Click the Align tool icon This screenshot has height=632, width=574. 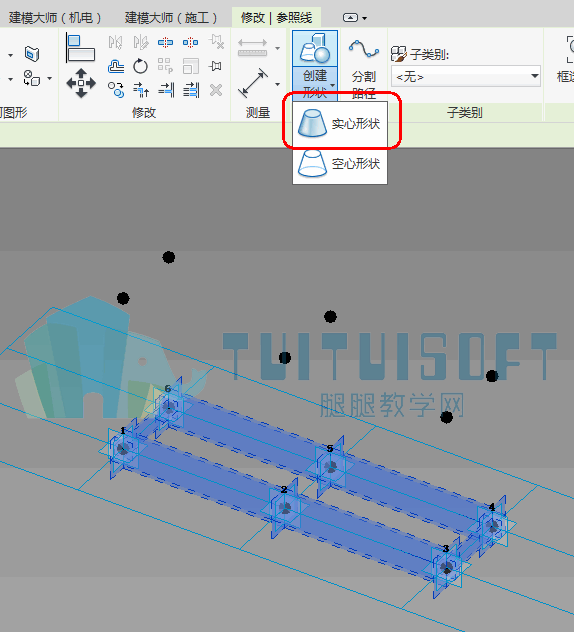(x=81, y=48)
